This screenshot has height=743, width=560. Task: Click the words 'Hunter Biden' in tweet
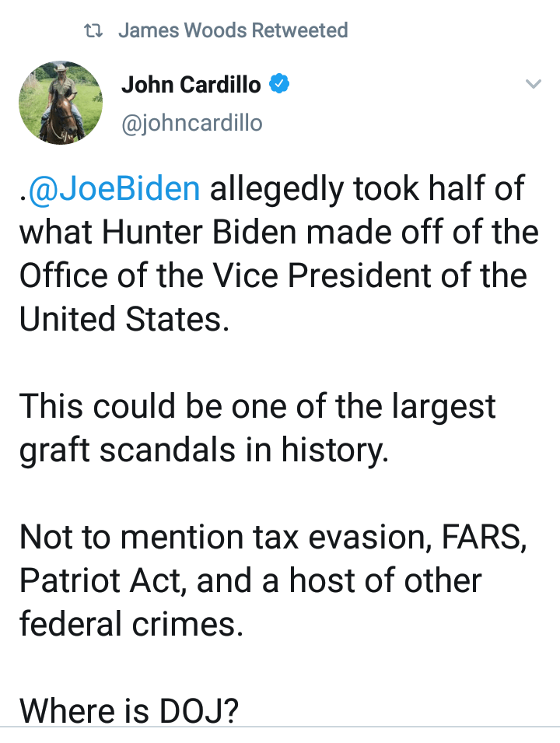[189, 233]
